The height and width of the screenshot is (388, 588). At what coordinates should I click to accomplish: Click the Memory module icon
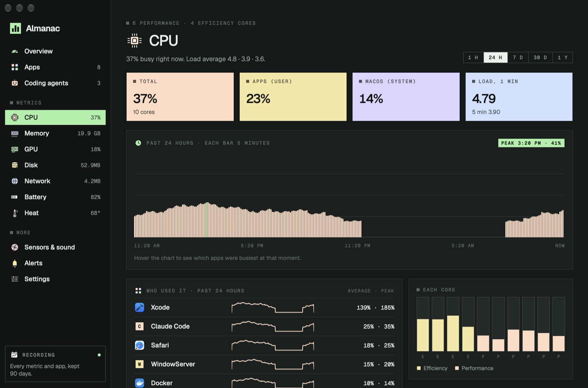click(15, 134)
